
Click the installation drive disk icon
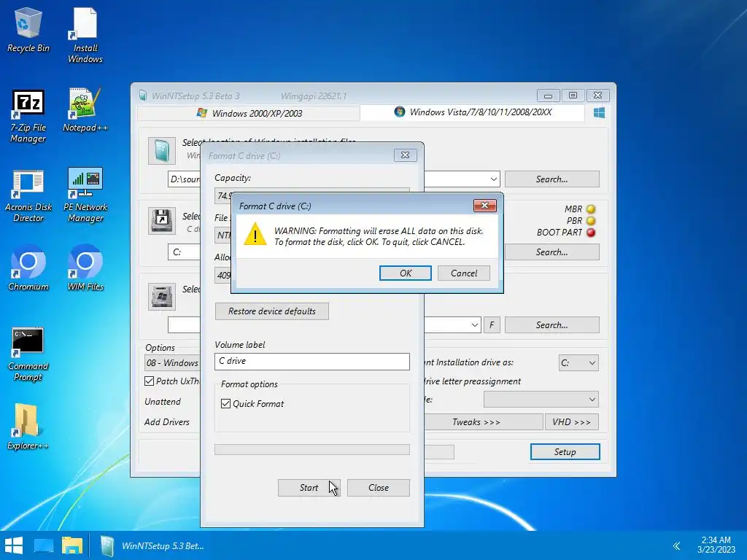(x=161, y=297)
